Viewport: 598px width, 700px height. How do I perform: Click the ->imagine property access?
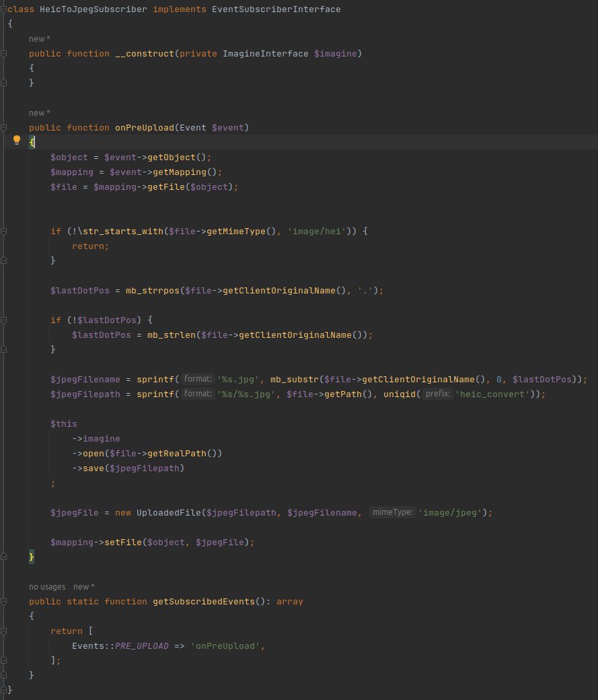[96, 438]
